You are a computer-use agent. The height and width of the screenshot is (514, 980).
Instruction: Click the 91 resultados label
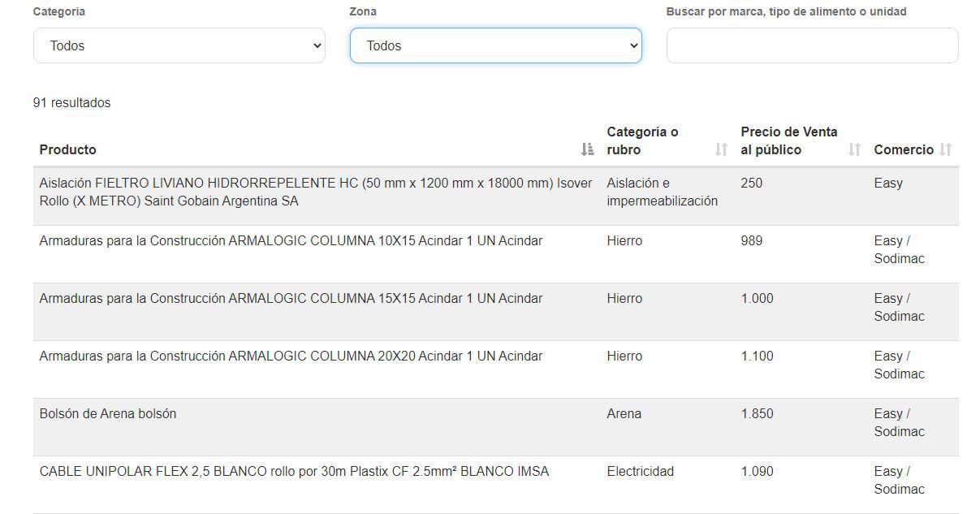[72, 102]
